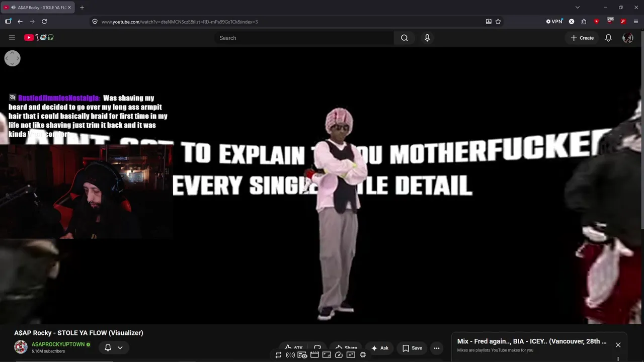The width and height of the screenshot is (644, 362).
Task: Click the Mix - Fred again.. playlist title
Action: (532, 341)
